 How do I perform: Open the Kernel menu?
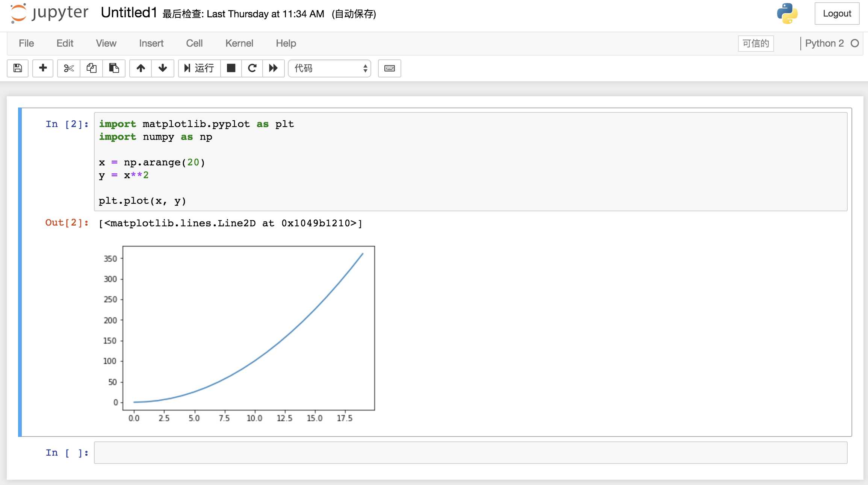click(x=239, y=43)
